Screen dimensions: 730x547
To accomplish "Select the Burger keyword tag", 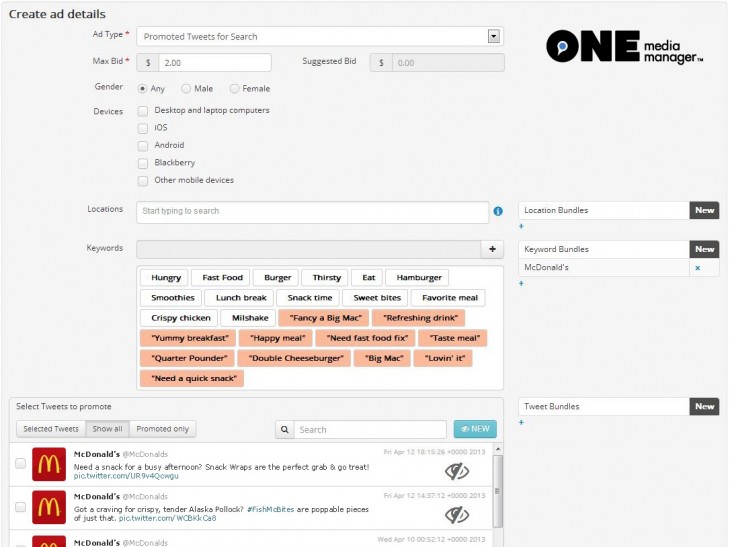I will click(x=277, y=278).
